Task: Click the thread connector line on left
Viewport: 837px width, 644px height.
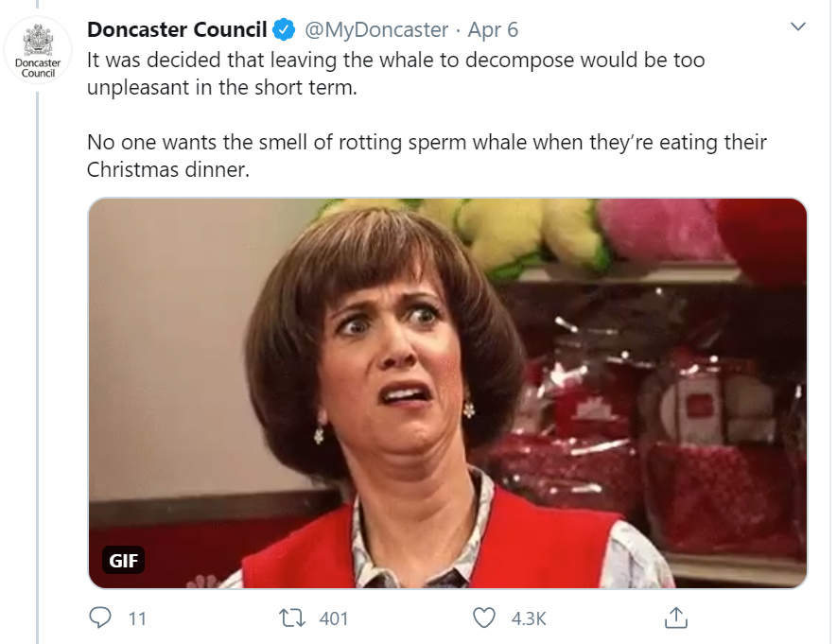Action: (38, 368)
